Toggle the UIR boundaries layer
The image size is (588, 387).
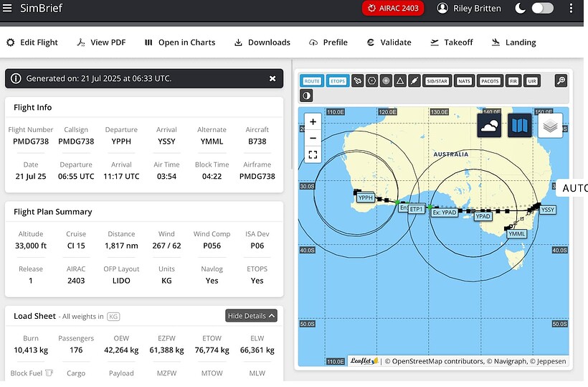pos(532,81)
